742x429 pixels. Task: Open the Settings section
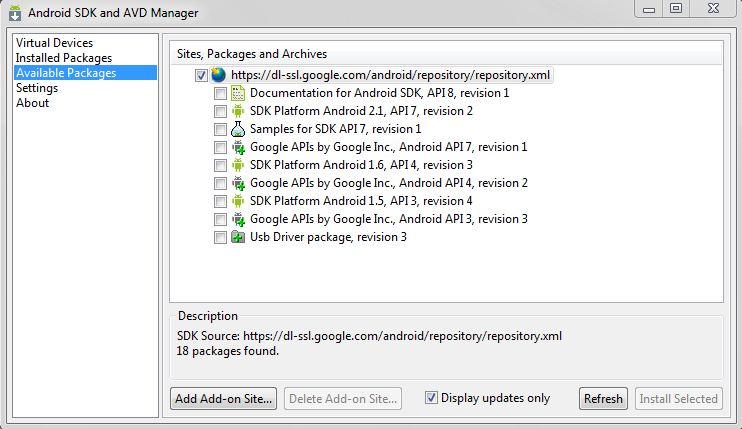[37, 88]
